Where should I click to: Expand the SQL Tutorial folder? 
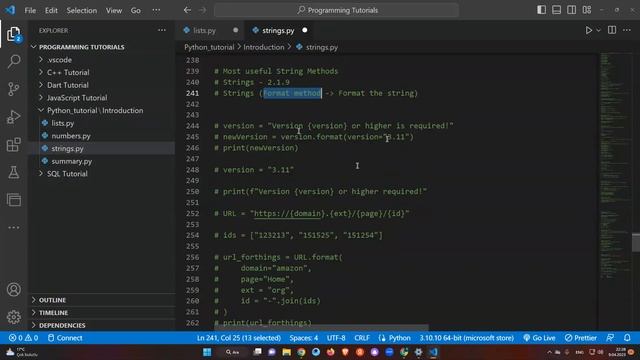click(x=101, y=173)
